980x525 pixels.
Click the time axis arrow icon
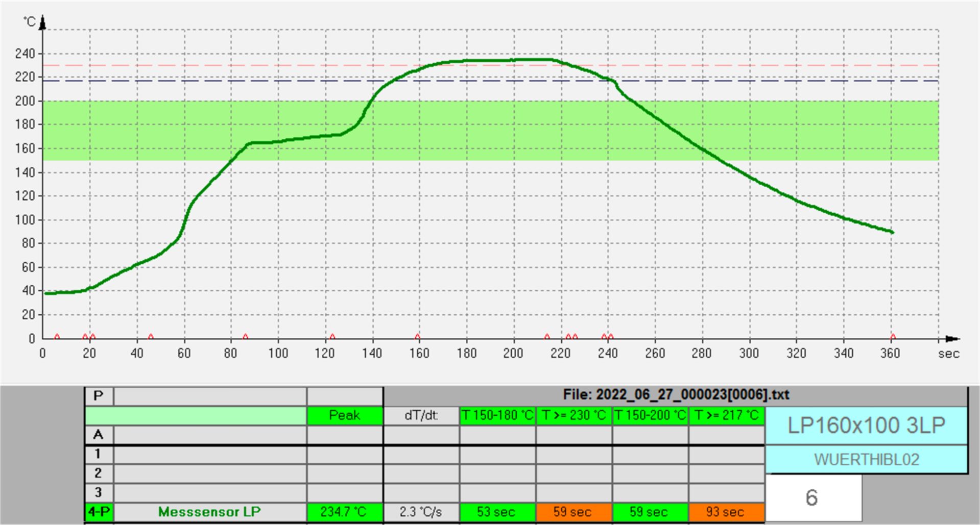950,338
